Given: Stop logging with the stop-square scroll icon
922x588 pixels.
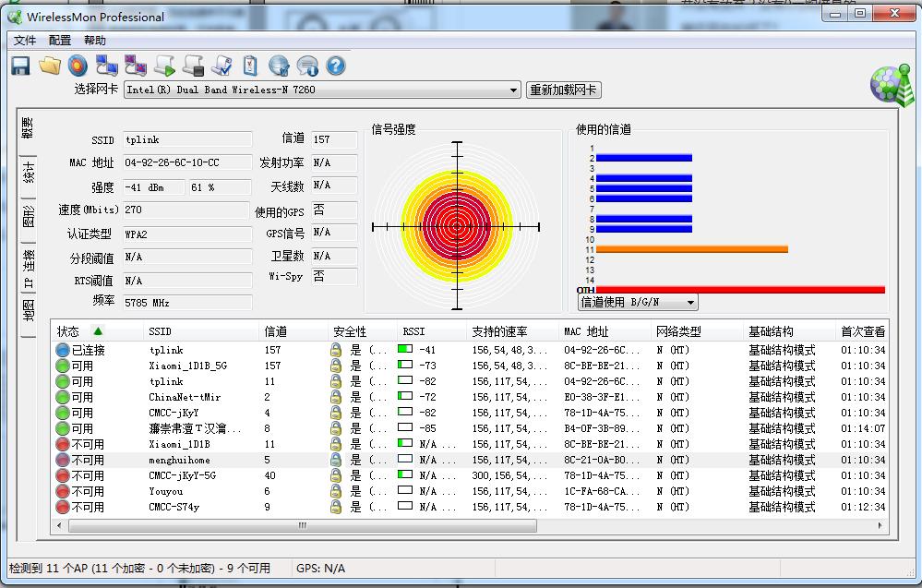Looking at the screenshot, I should [x=193, y=65].
